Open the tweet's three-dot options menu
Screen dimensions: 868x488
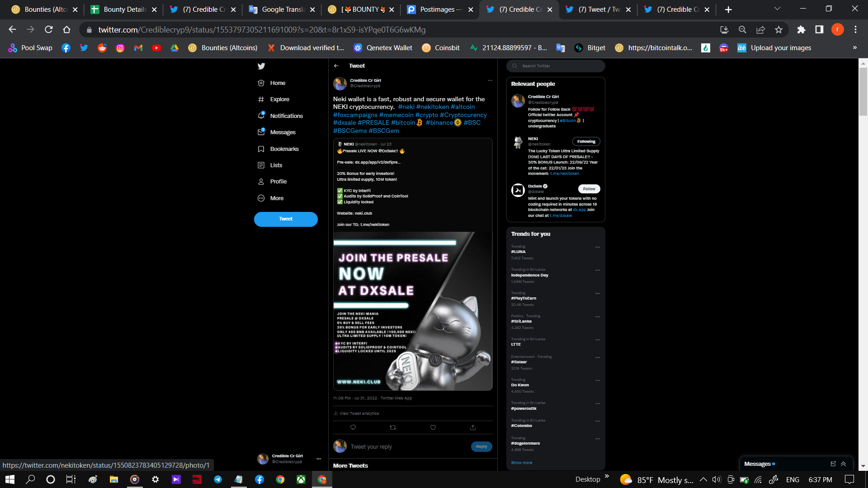click(x=490, y=80)
